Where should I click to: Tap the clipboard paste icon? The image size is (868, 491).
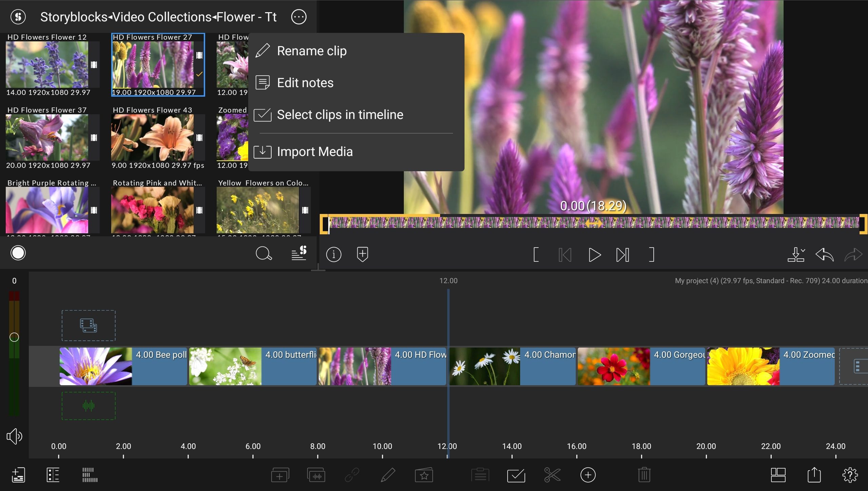(480, 475)
